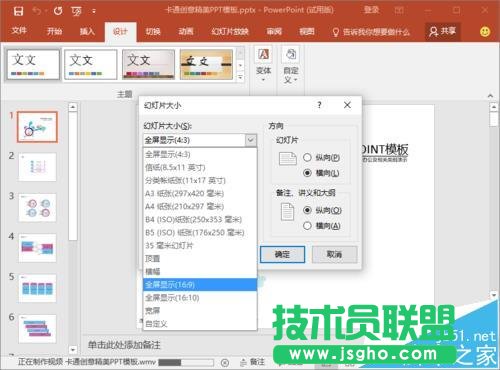Select first white Office theme thumbnail
Screen dimensions: 500x370
click(33, 64)
